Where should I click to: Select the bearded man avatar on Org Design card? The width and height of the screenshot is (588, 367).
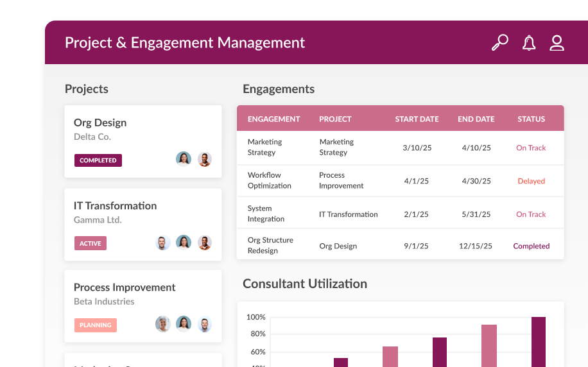pos(204,159)
